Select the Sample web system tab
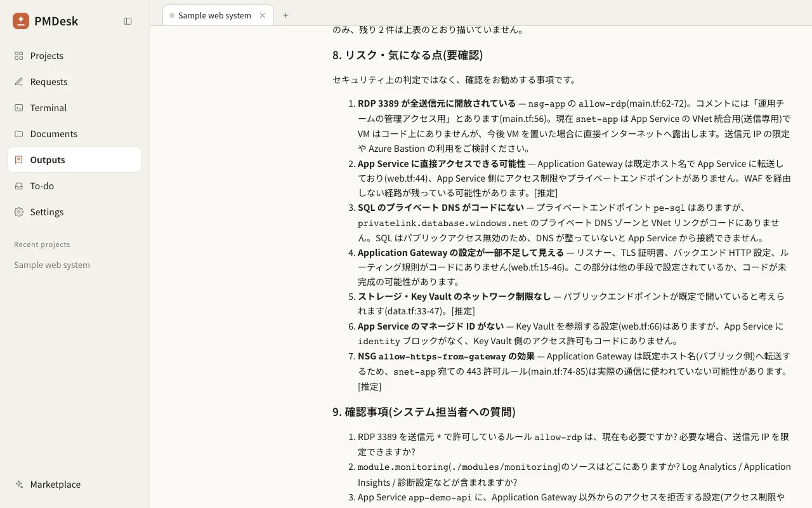This screenshot has width=812, height=508. tap(218, 15)
